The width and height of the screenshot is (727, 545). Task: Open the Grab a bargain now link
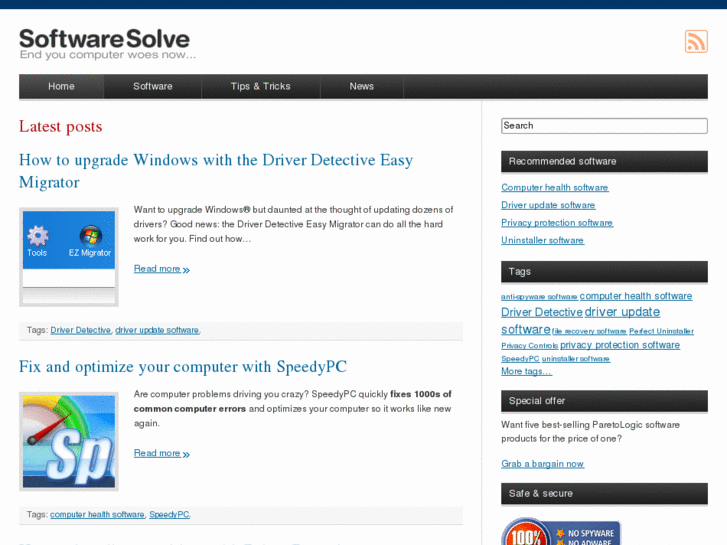tap(542, 464)
